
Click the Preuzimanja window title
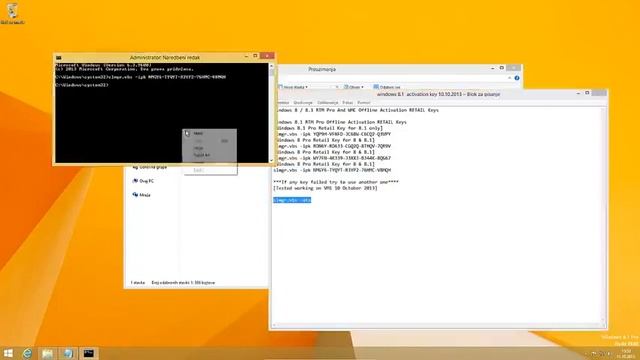322,69
